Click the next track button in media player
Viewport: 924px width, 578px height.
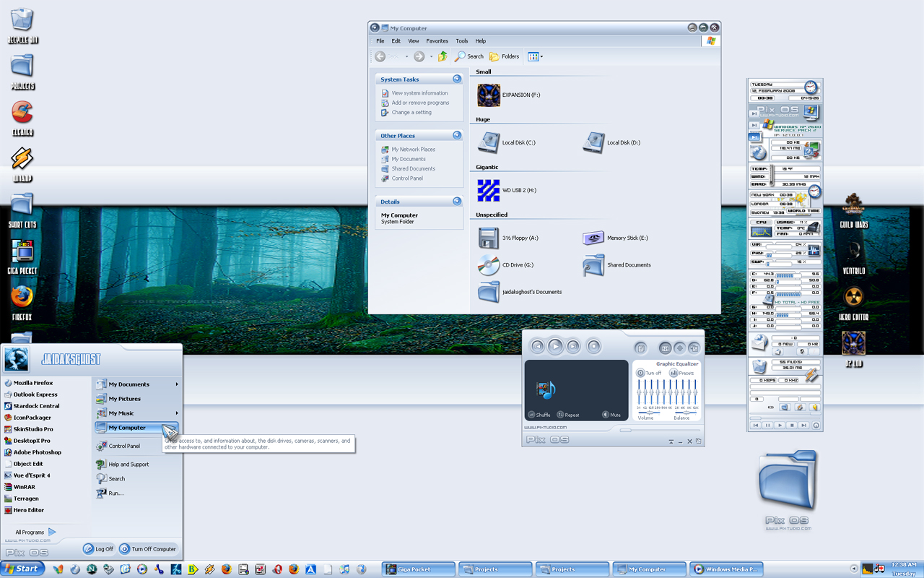[573, 347]
